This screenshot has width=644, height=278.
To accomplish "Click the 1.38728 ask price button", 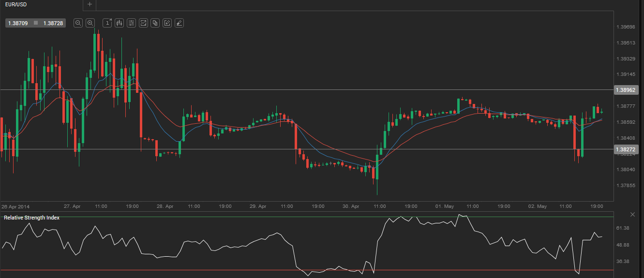I will click(53, 23).
